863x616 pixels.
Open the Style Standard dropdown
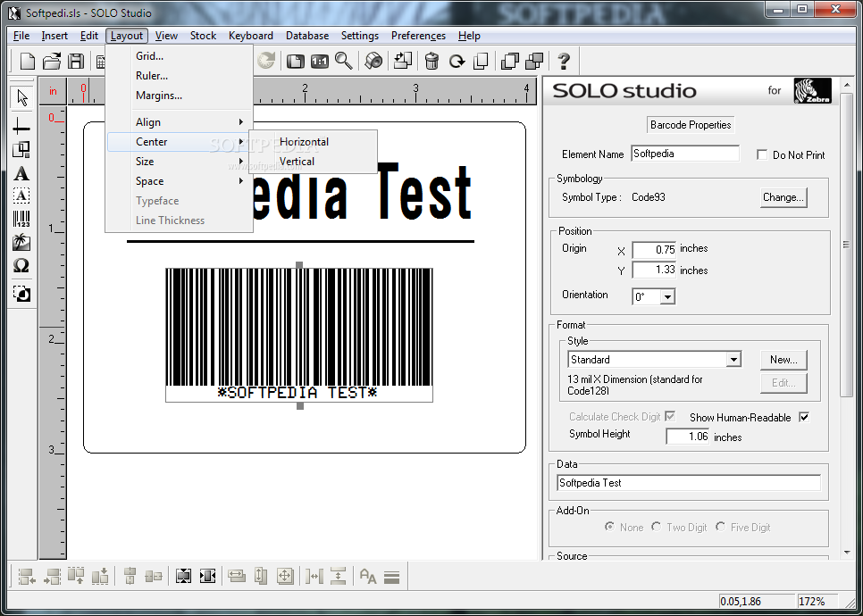pyautogui.click(x=733, y=360)
